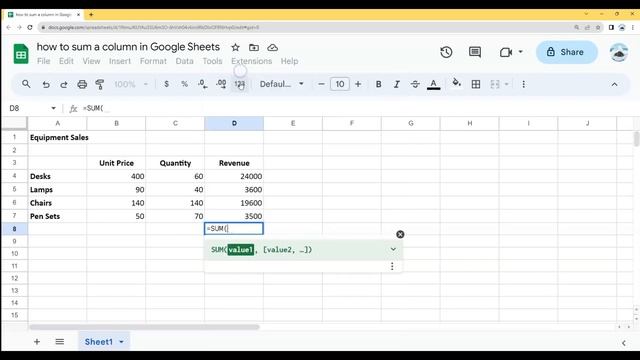
Task: Open the borders menu
Action: (x=476, y=84)
